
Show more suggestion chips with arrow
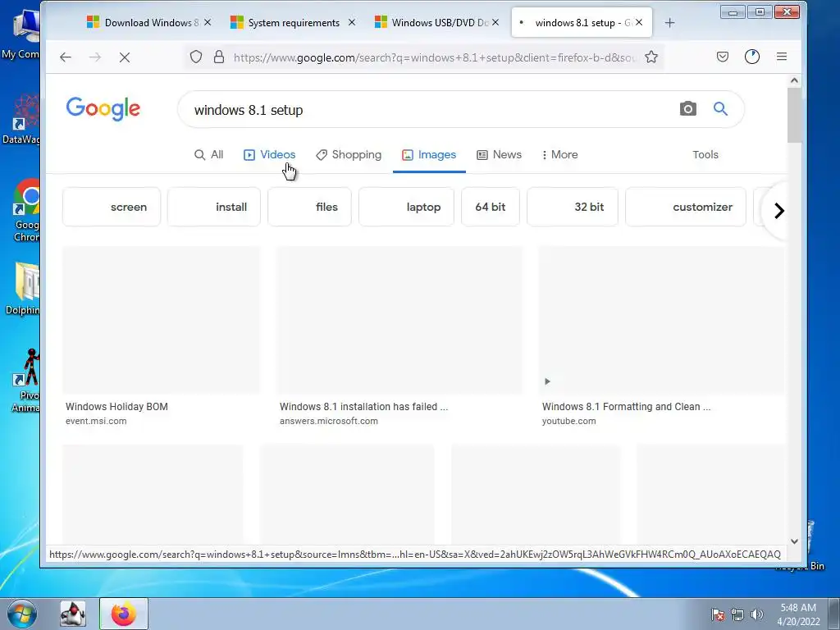click(x=779, y=211)
